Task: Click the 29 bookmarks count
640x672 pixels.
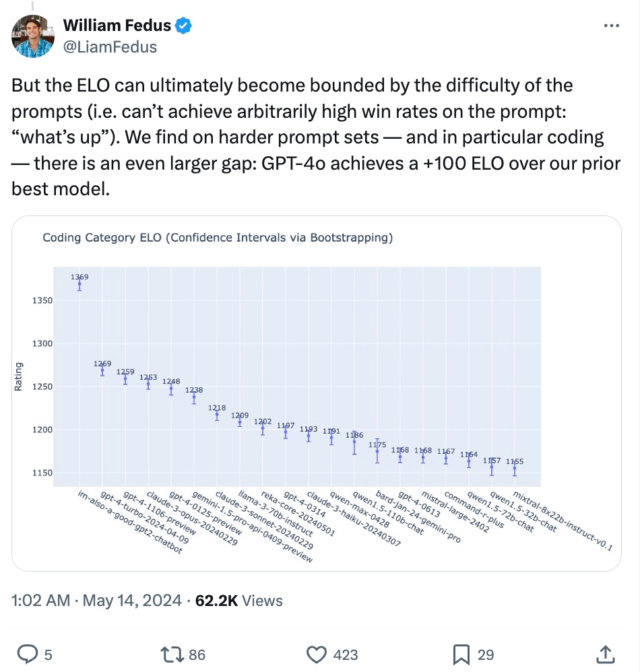Action: coord(486,654)
